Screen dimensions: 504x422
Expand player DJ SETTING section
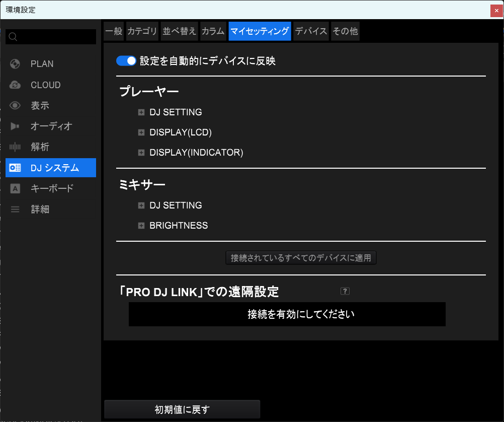pos(141,112)
